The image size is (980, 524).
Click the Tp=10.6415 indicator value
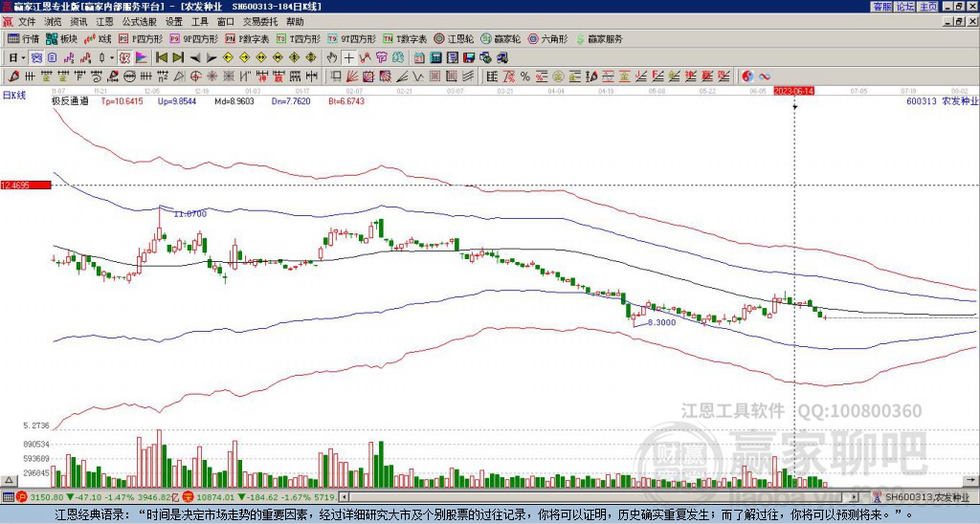click(x=122, y=100)
